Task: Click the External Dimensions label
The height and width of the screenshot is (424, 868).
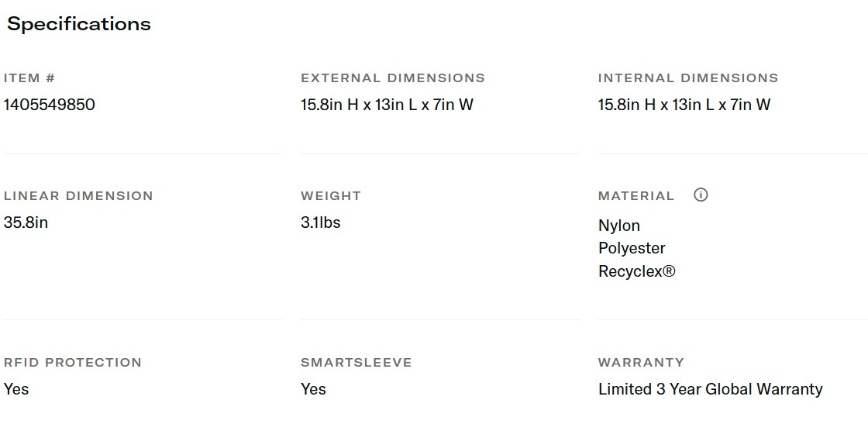Action: (x=393, y=78)
